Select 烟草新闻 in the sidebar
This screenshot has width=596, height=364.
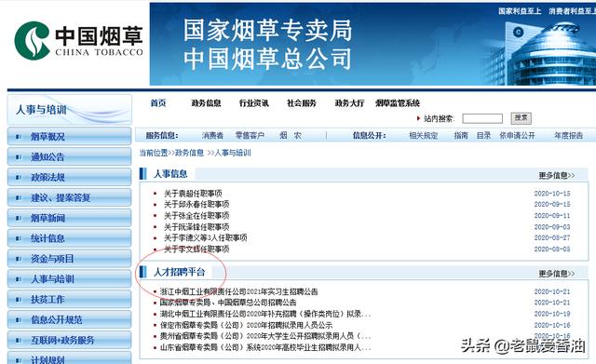69,218
